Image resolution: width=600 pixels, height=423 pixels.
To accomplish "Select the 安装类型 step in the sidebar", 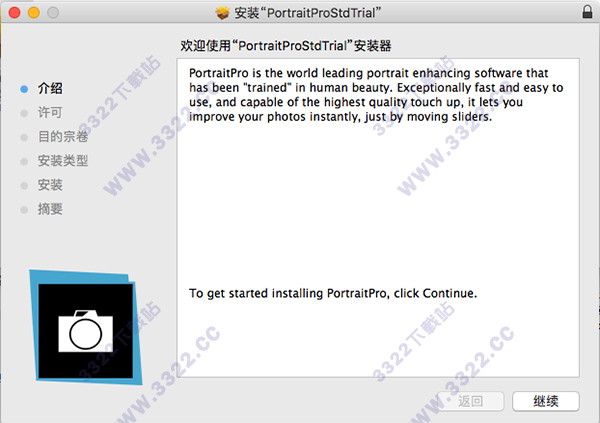I will tap(63, 161).
